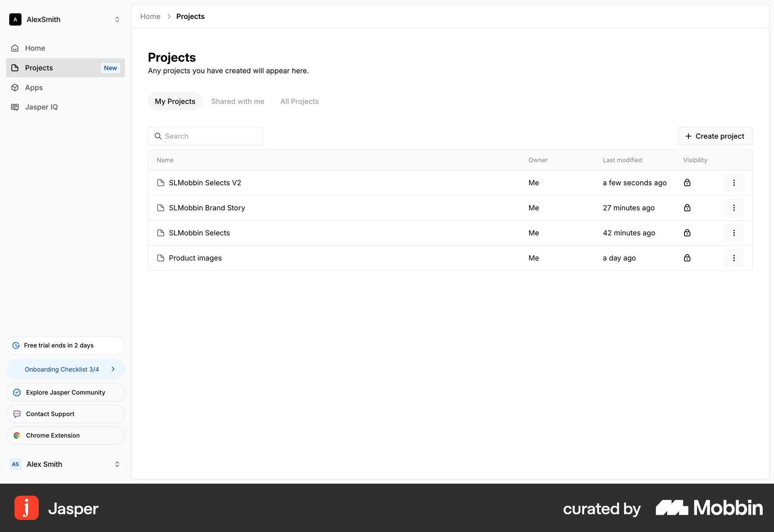Click the document icon beside SLMobbin Selects
Screen dimensions: 774x532
pyautogui.click(x=161, y=233)
